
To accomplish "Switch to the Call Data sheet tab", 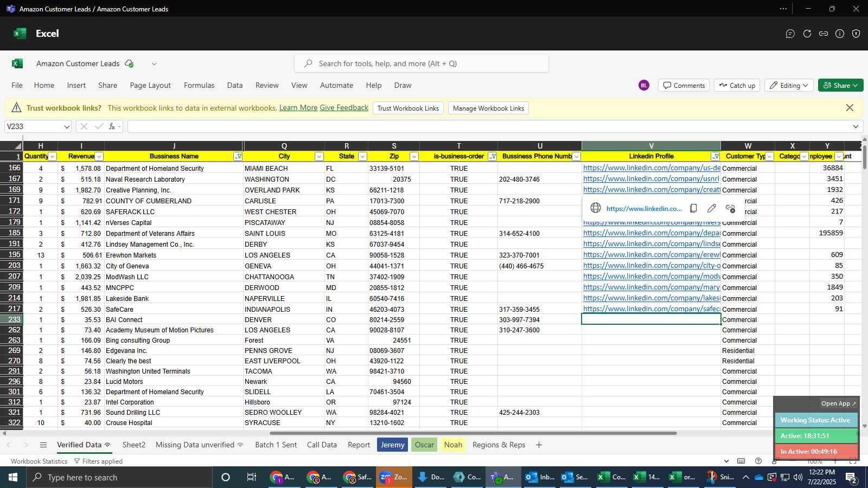I will coord(322,445).
